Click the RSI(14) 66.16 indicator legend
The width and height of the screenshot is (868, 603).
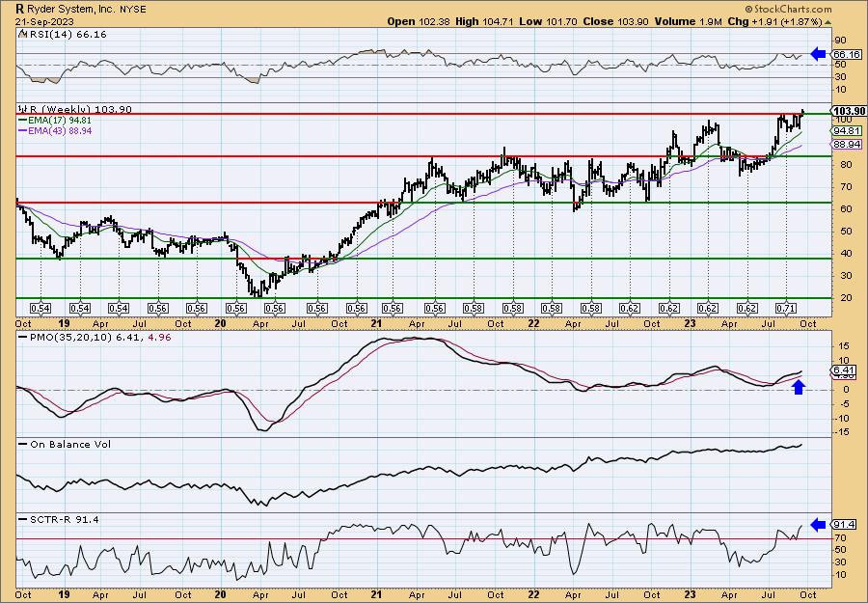[63, 35]
